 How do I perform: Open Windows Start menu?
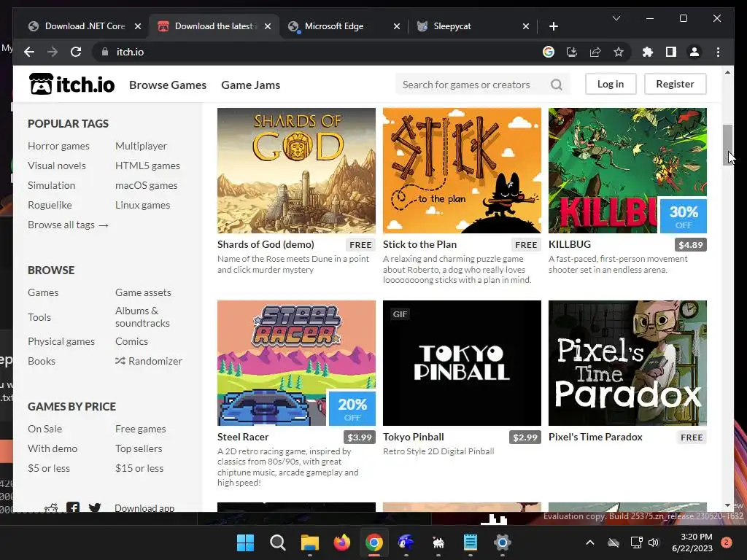point(245,542)
